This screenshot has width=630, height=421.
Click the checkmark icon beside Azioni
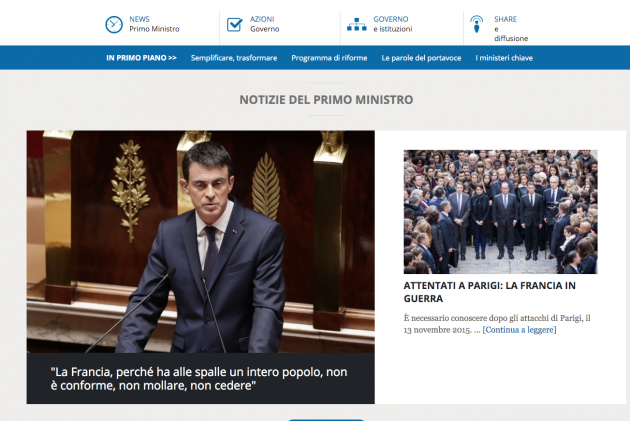tap(234, 24)
